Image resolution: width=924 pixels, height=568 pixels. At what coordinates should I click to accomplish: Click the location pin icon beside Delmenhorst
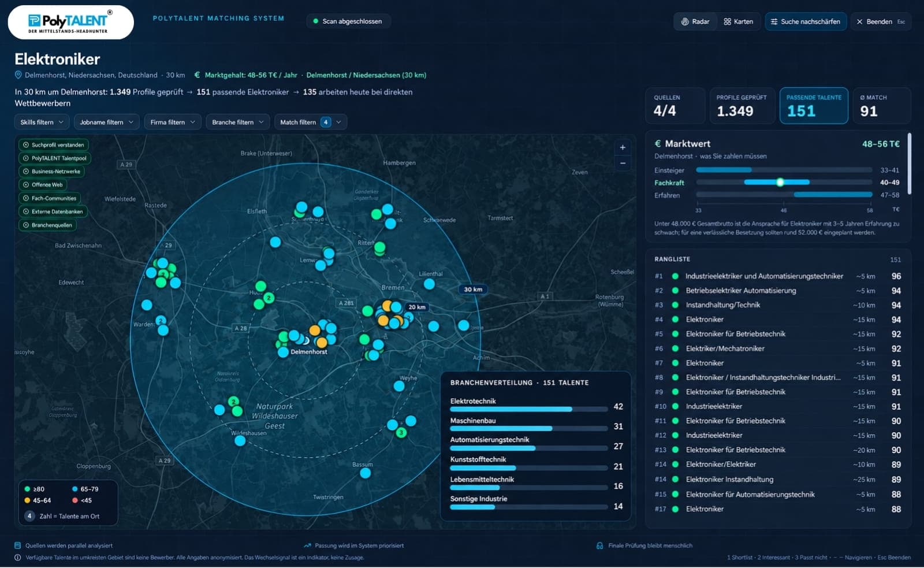click(x=18, y=75)
